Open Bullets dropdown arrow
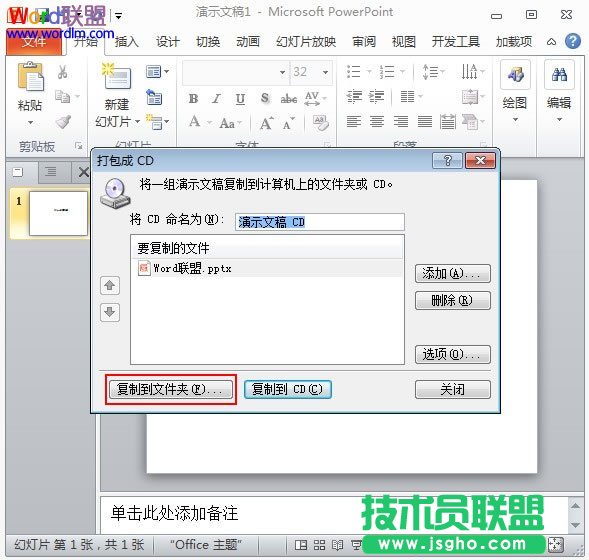 (369, 71)
